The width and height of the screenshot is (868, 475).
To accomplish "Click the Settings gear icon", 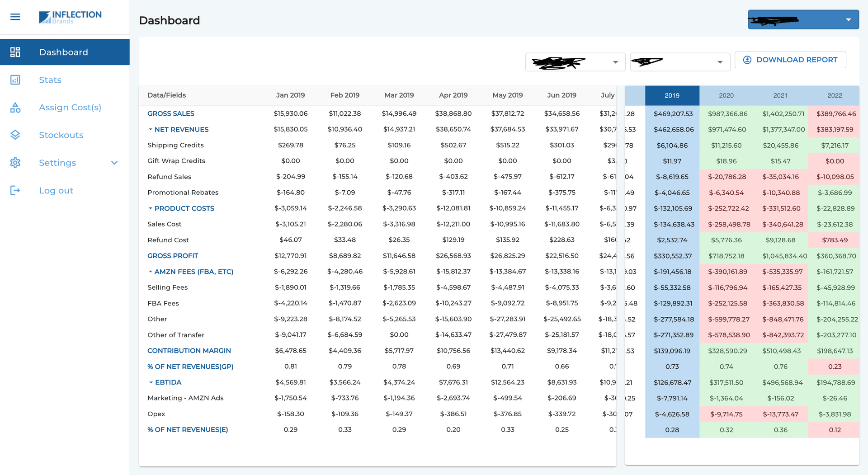I will (15, 163).
